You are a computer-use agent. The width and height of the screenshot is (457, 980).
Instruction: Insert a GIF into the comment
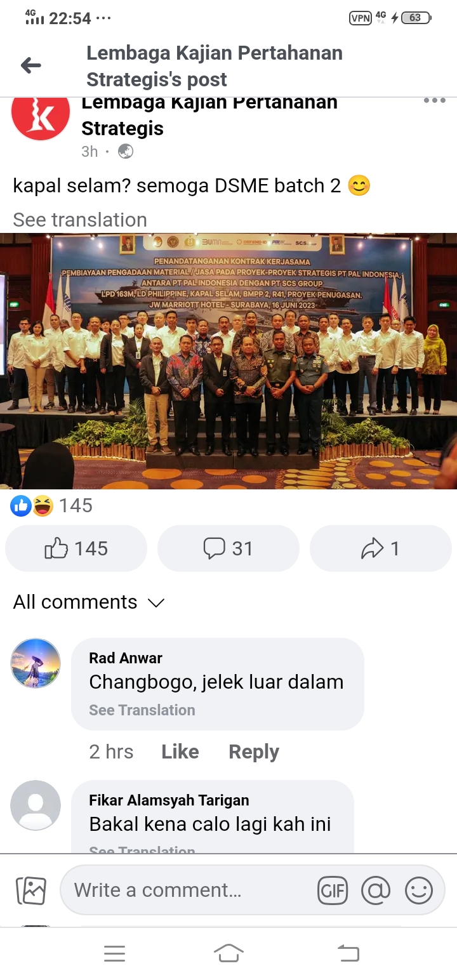(333, 891)
